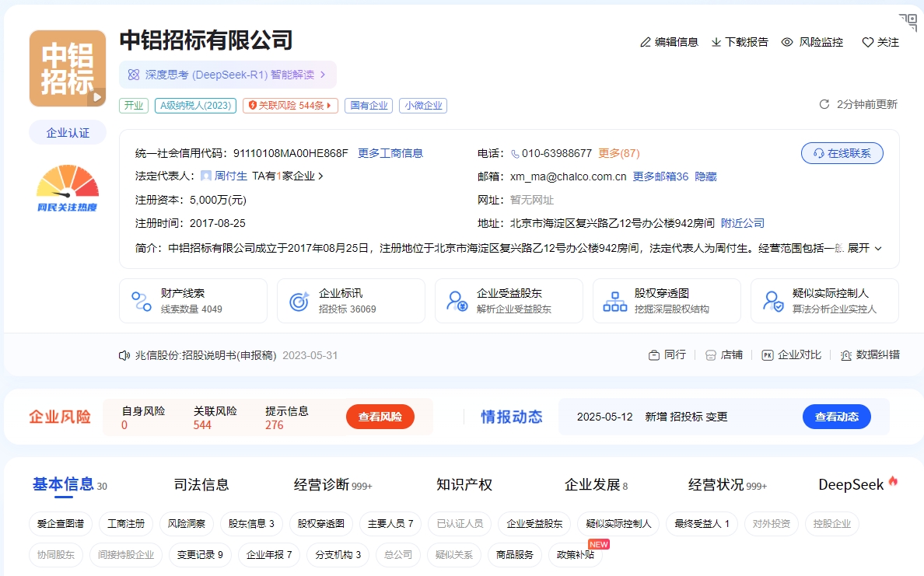
Task: Click the A级纳税人(2023) tag
Action: tap(196, 106)
